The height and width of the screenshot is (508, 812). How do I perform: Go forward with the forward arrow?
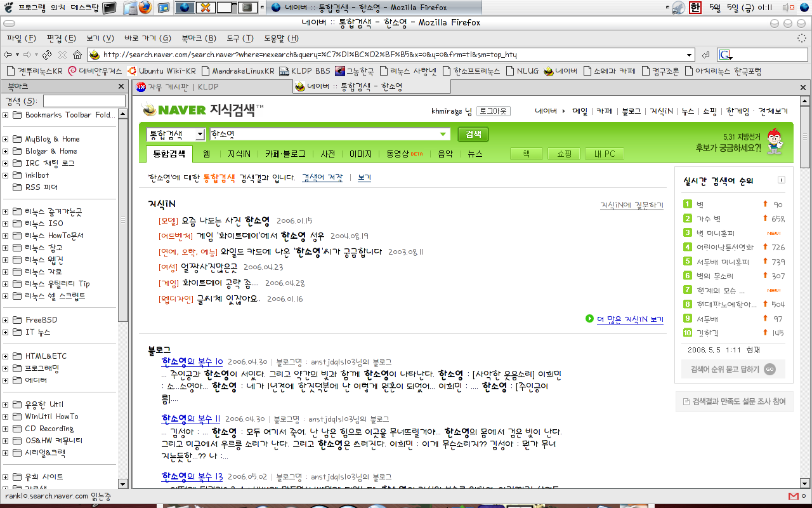click(x=27, y=55)
